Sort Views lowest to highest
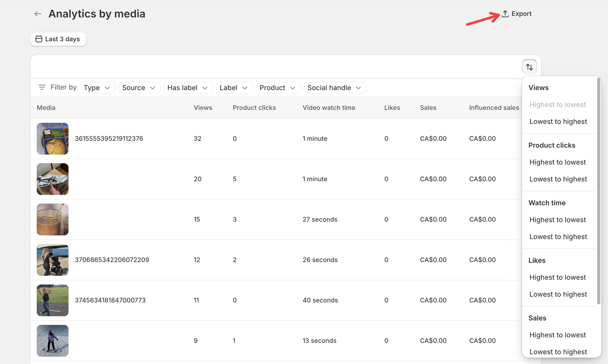This screenshot has width=608, height=364. (x=558, y=122)
